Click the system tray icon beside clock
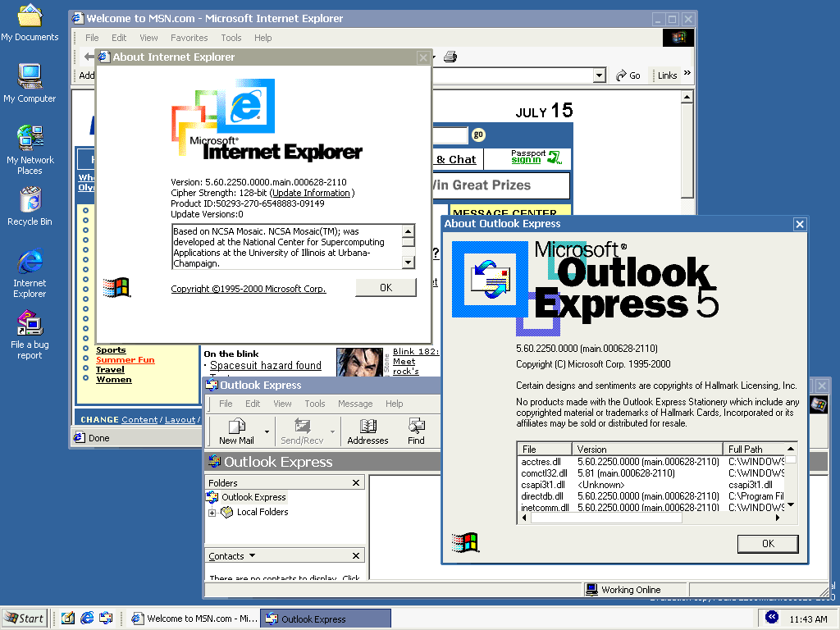The width and height of the screenshot is (840, 630). coord(771,617)
